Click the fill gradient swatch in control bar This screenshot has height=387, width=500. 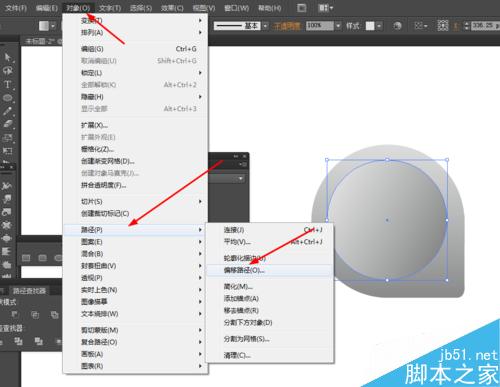click(x=44, y=26)
